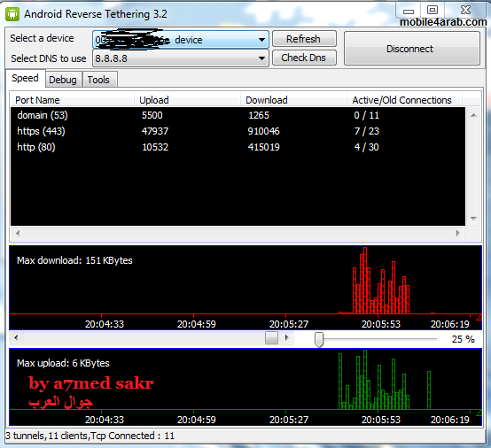
Task: Click the port list's left scroll arrow
Action: pos(18,233)
